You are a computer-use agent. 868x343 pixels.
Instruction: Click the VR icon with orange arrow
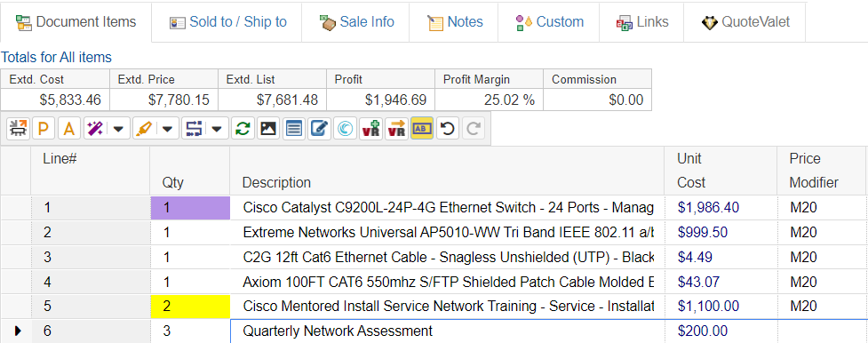(396, 129)
